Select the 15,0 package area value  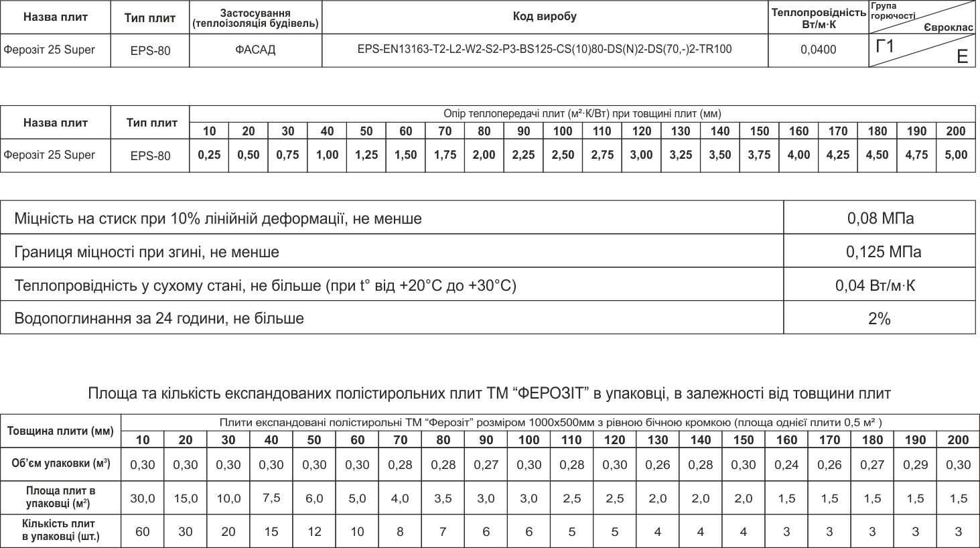(186, 498)
